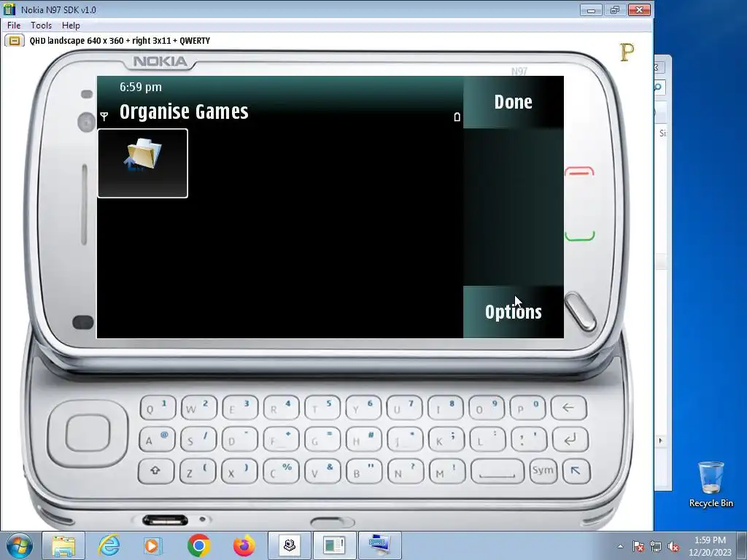Click the G key on the keyboard
This screenshot has height=560, width=747.
pos(322,439)
